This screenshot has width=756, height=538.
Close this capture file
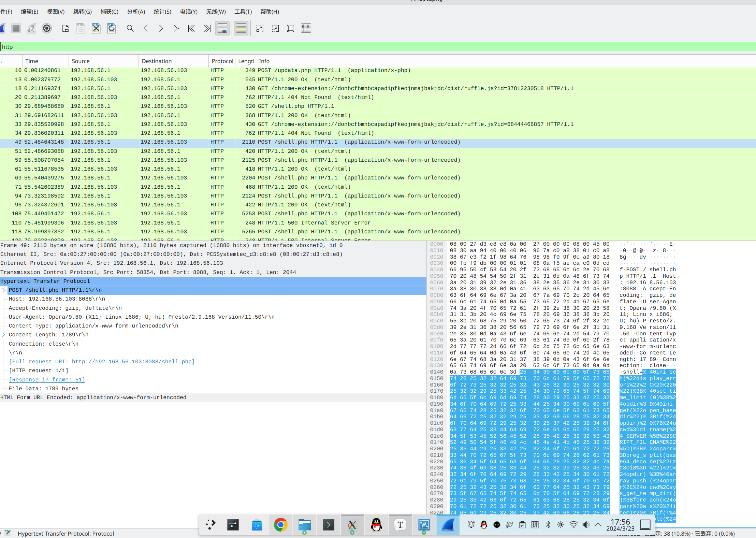(x=96, y=28)
